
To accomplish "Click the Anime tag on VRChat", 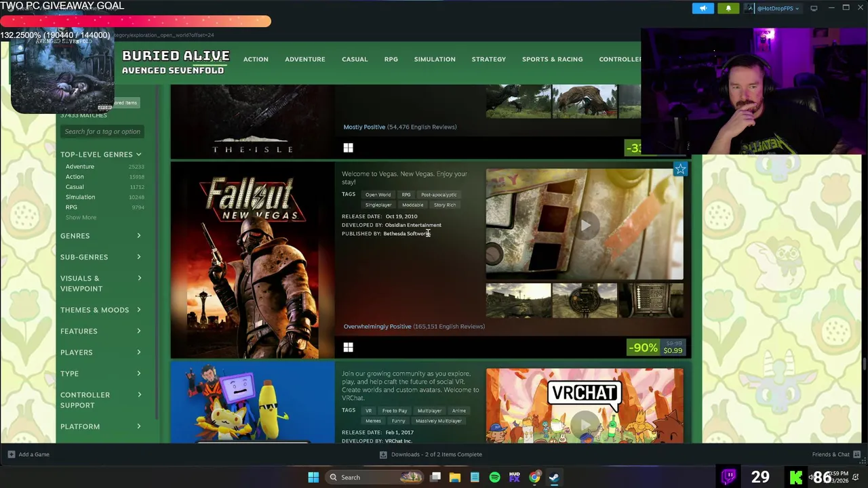I will (x=459, y=411).
